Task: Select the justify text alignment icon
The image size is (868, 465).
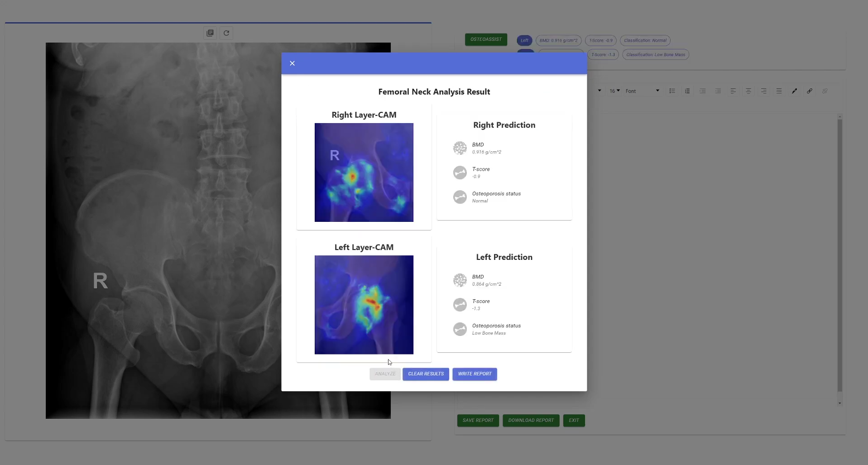Action: 779,91
